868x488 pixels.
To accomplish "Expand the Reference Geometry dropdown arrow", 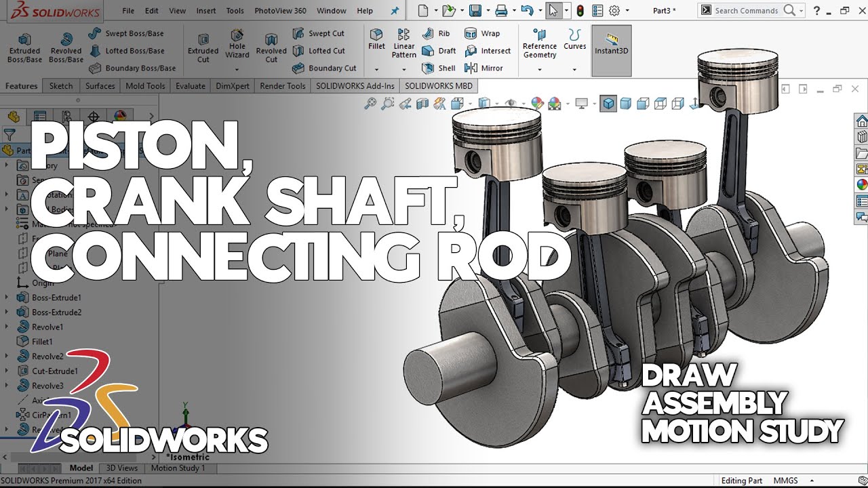I will [540, 69].
